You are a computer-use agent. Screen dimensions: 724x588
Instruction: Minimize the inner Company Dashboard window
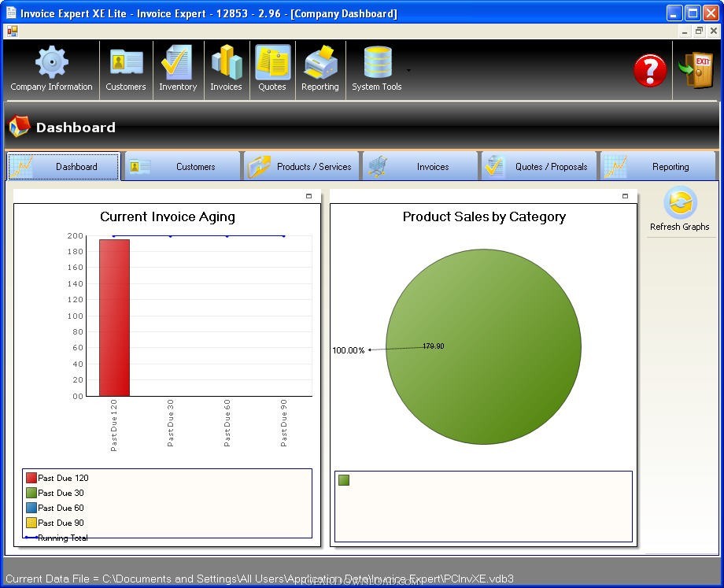685,31
